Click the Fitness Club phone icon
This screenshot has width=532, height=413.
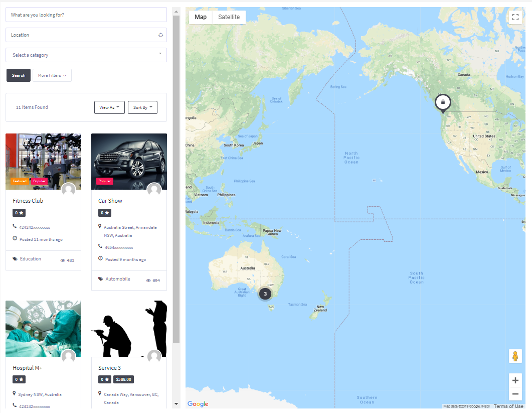[x=15, y=226]
